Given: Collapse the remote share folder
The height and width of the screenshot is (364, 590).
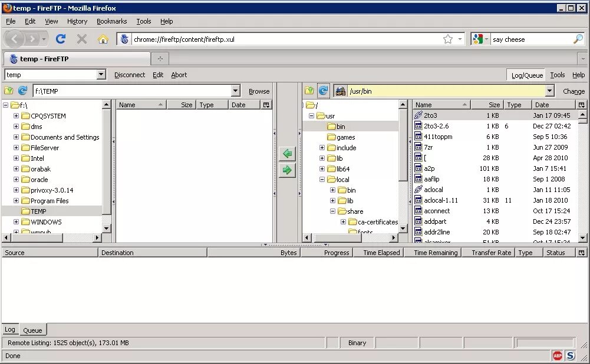Looking at the screenshot, I should (332, 211).
